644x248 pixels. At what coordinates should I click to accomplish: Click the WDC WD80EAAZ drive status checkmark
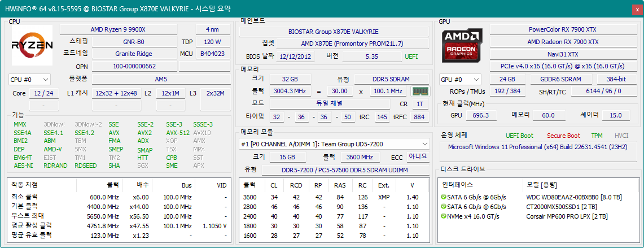443,197
